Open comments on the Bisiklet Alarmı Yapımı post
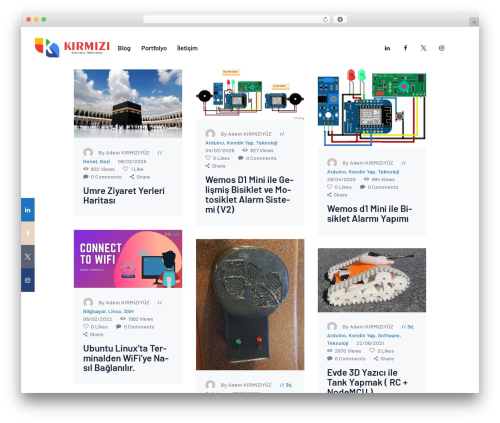Viewport: 500px width, 423px height. coord(379,187)
